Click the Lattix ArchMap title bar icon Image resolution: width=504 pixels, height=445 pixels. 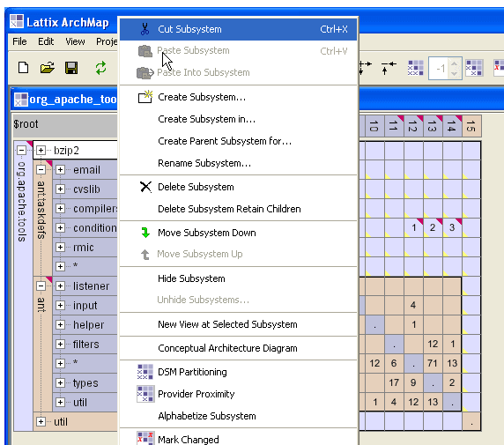pos(17,22)
